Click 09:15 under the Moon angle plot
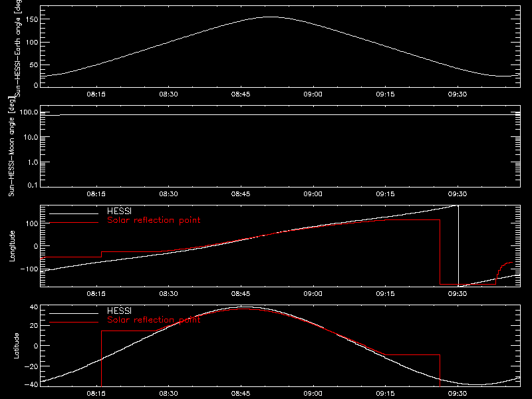532x399 pixels. [x=385, y=194]
